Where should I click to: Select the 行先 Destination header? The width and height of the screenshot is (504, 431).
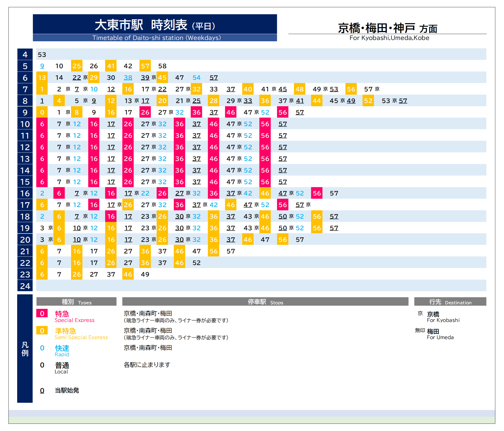[x=450, y=302]
